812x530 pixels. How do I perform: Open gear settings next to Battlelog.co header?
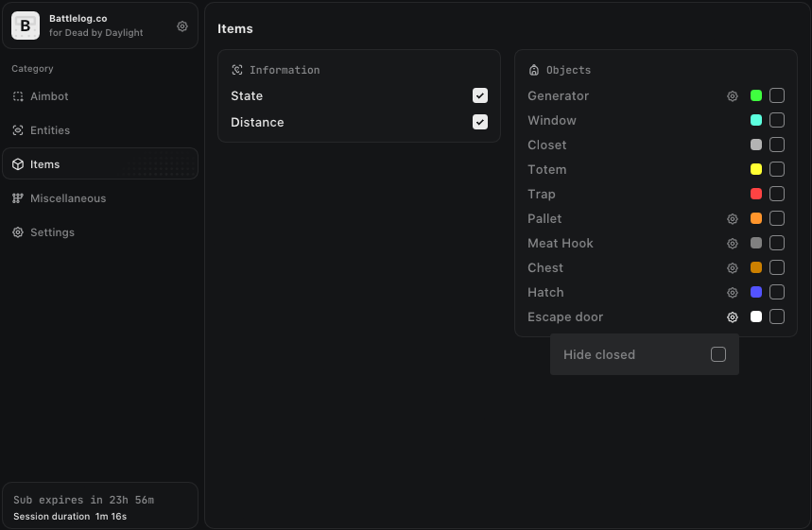pos(182,26)
